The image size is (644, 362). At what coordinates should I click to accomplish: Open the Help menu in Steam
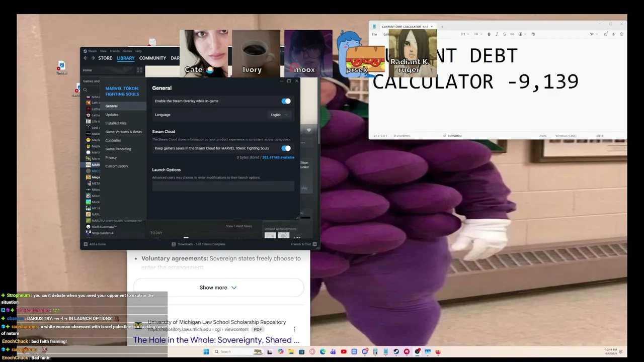coord(138,51)
